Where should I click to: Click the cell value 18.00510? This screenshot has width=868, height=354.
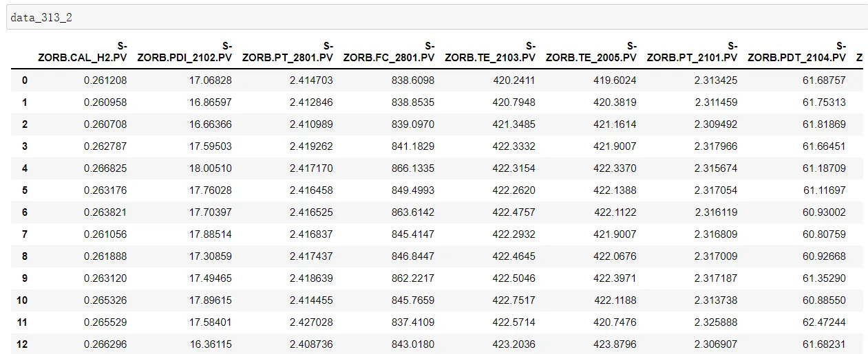click(x=211, y=168)
